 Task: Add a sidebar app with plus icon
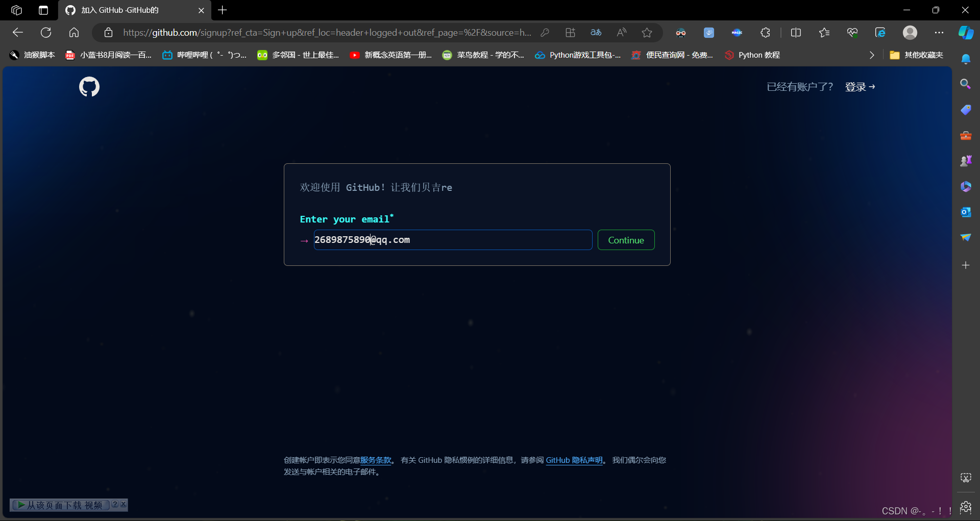966,265
